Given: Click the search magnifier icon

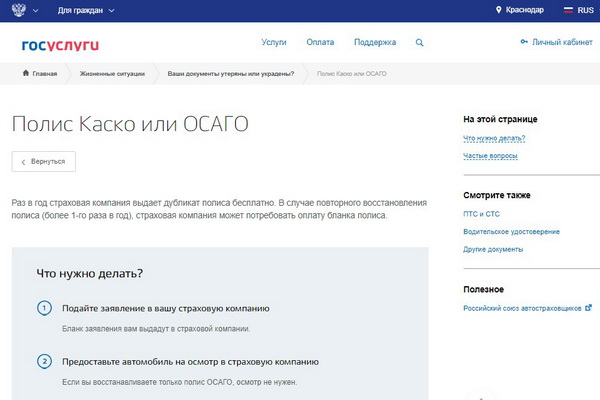Looking at the screenshot, I should [419, 42].
